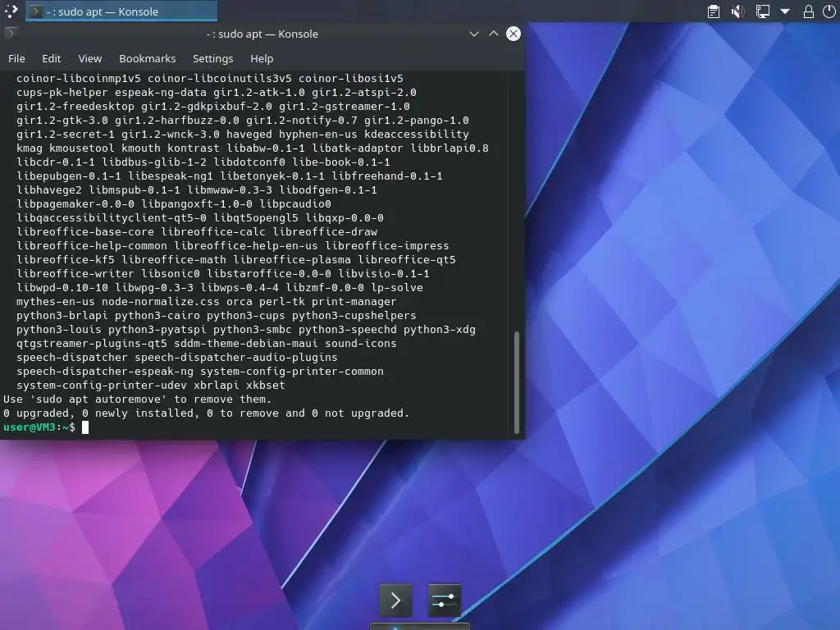The image size is (840, 630).
Task: Click the user@VM3 prompt text
Action: (x=30, y=427)
